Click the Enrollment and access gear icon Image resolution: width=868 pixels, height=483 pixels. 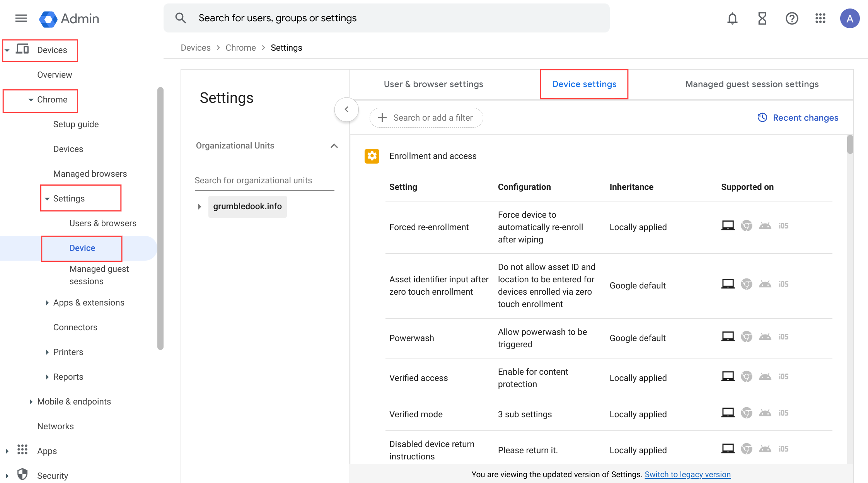click(x=372, y=156)
